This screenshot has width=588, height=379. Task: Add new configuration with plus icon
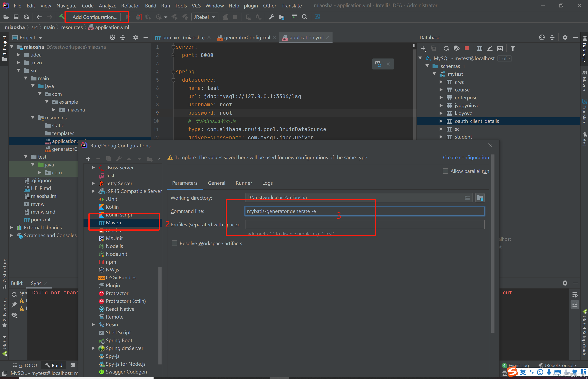click(88, 159)
